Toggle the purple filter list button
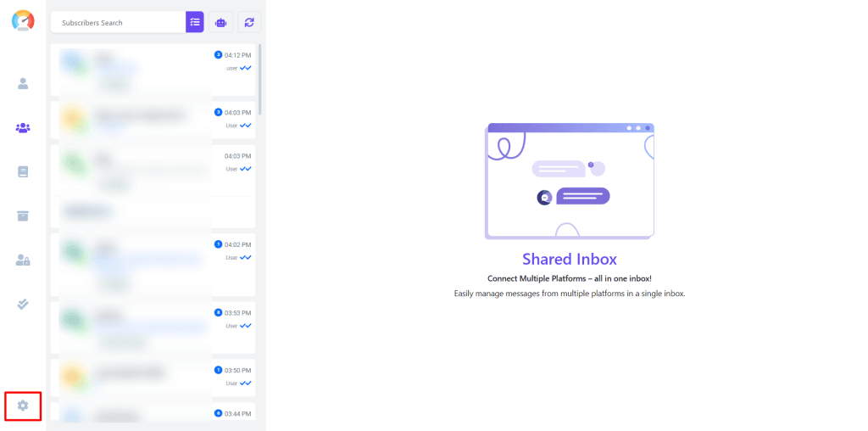 (195, 22)
